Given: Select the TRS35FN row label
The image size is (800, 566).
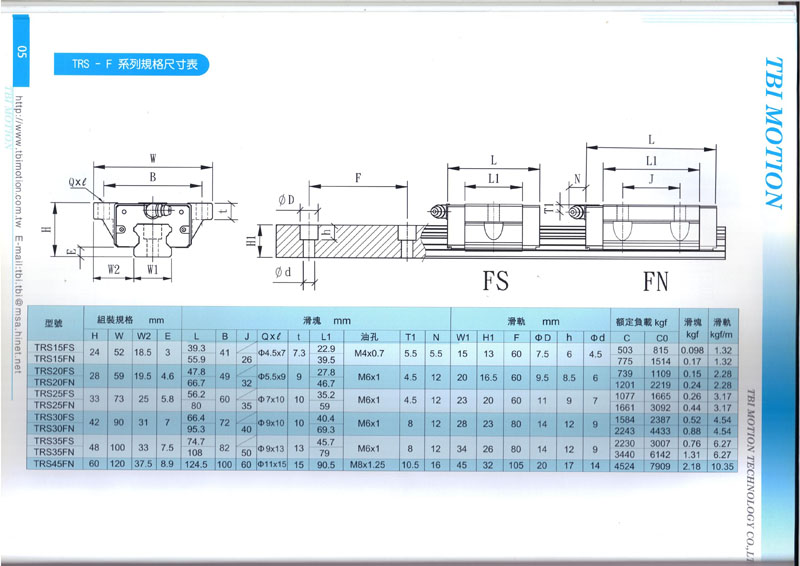Looking at the screenshot, I should tap(54, 452).
